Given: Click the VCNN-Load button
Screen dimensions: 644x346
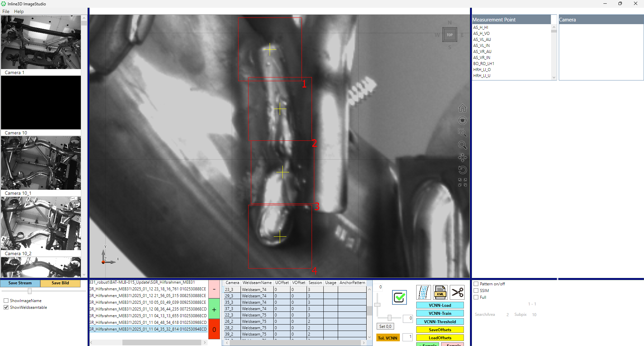Looking at the screenshot, I should [440, 305].
